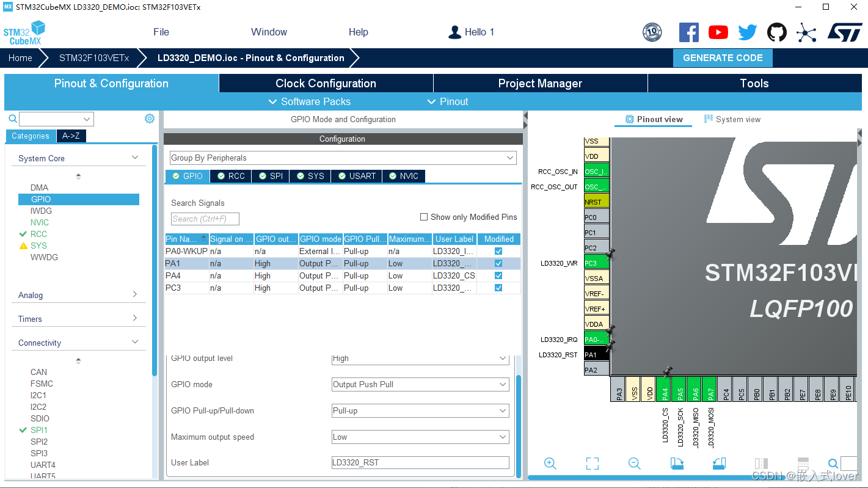
Task: Open the Facebook icon link
Action: pyautogui.click(x=688, y=32)
